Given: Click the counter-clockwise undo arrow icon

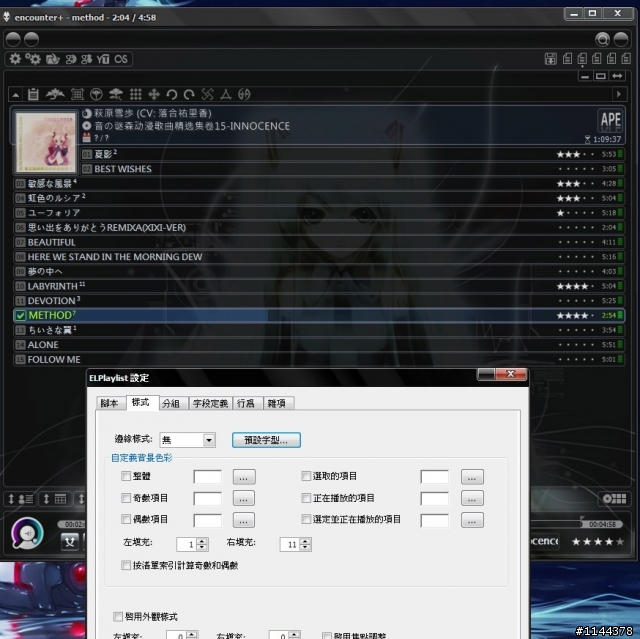Looking at the screenshot, I should point(171,95).
